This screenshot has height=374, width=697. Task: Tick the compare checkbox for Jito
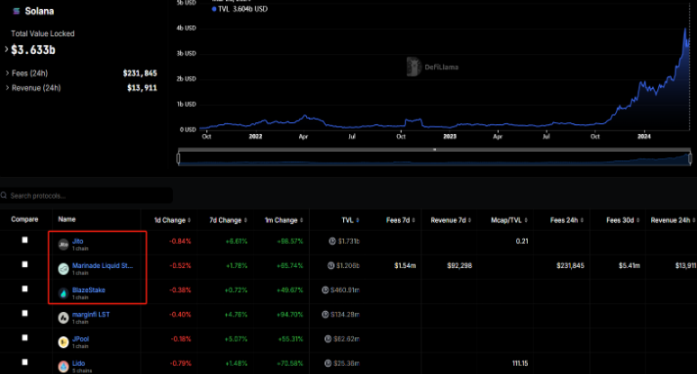25,240
